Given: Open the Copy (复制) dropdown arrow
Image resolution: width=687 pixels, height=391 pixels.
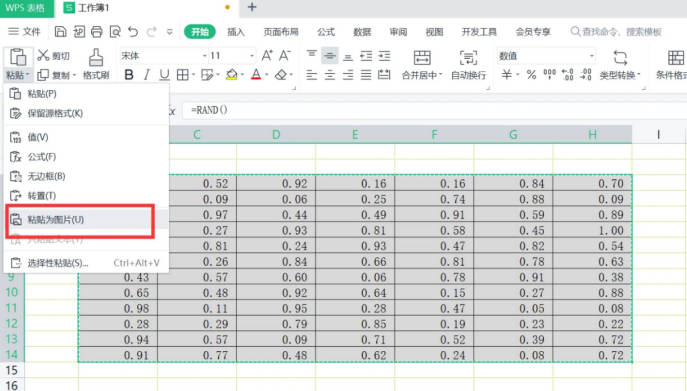Looking at the screenshot, I should (x=74, y=75).
